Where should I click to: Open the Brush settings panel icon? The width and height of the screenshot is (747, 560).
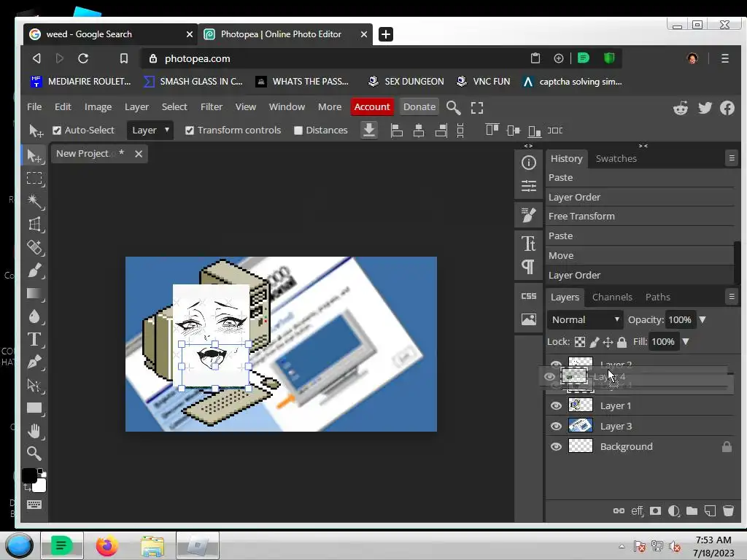[528, 215]
